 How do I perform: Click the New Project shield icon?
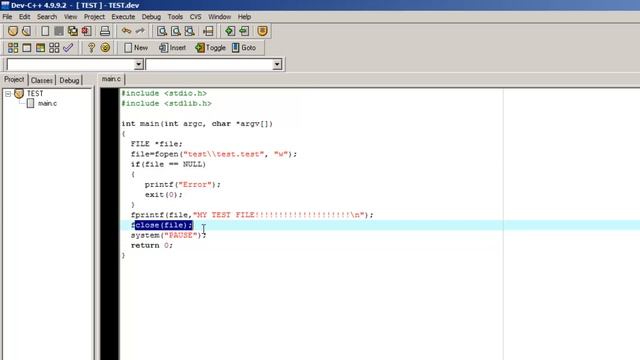[13, 31]
